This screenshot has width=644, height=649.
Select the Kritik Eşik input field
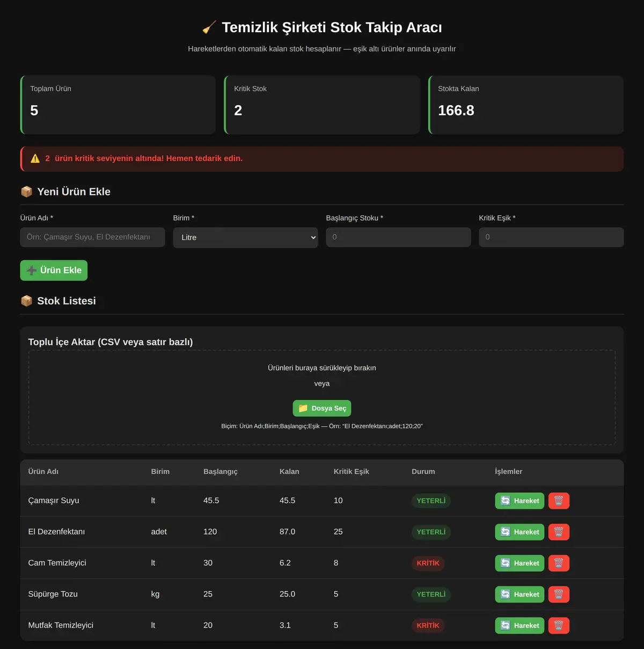point(551,237)
